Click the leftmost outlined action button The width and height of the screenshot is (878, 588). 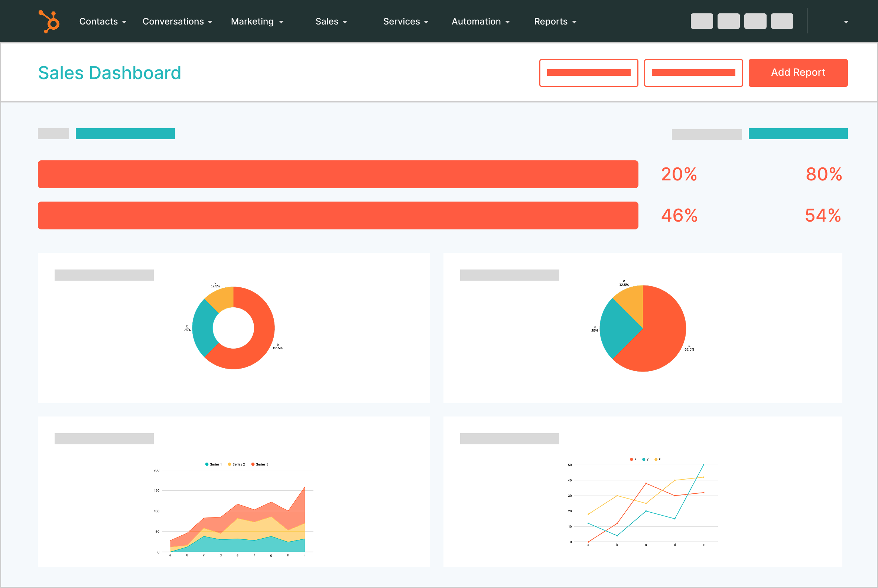tap(588, 72)
